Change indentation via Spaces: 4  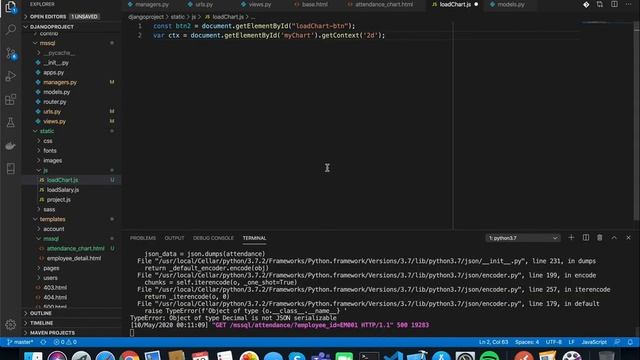pos(527,342)
